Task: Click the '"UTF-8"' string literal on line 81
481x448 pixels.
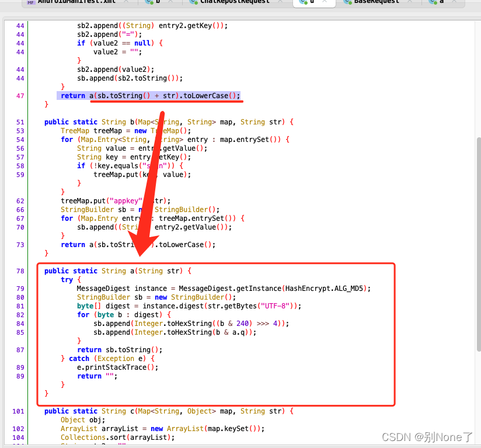Action: coord(275,306)
